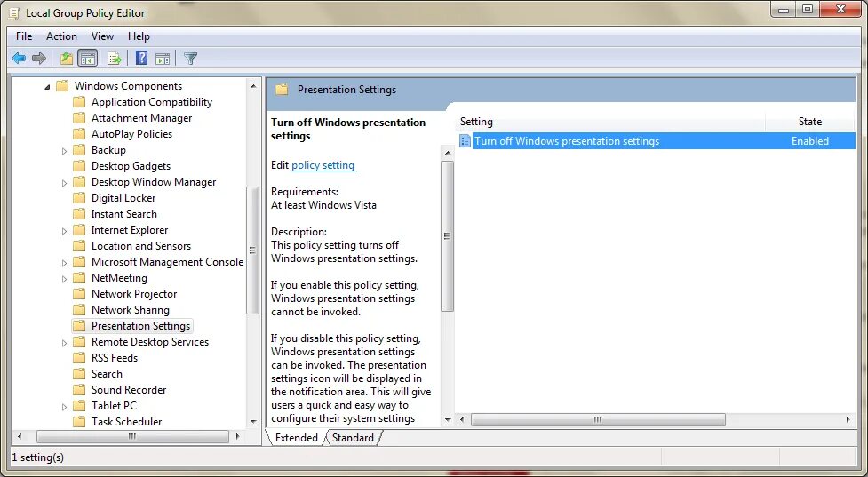This screenshot has height=477, width=868.
Task: Click the tree pane horizontal scrollbar thumb
Action: (132, 437)
